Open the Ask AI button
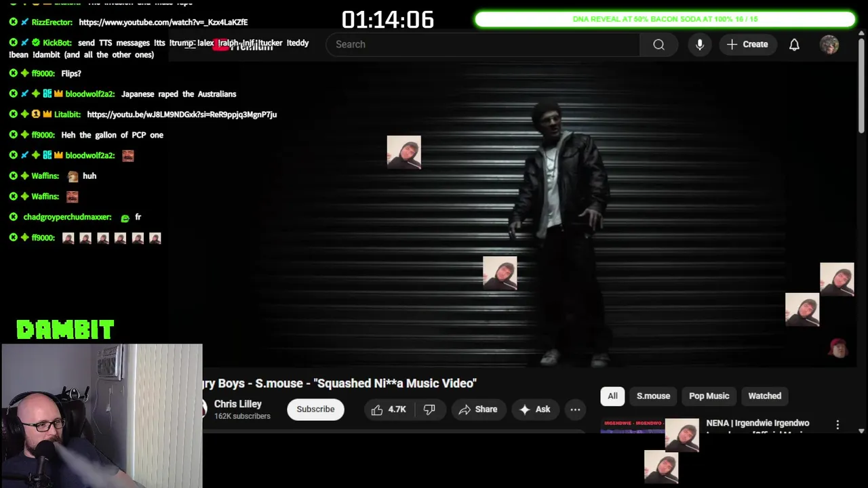The height and width of the screenshot is (488, 868). pyautogui.click(x=535, y=409)
